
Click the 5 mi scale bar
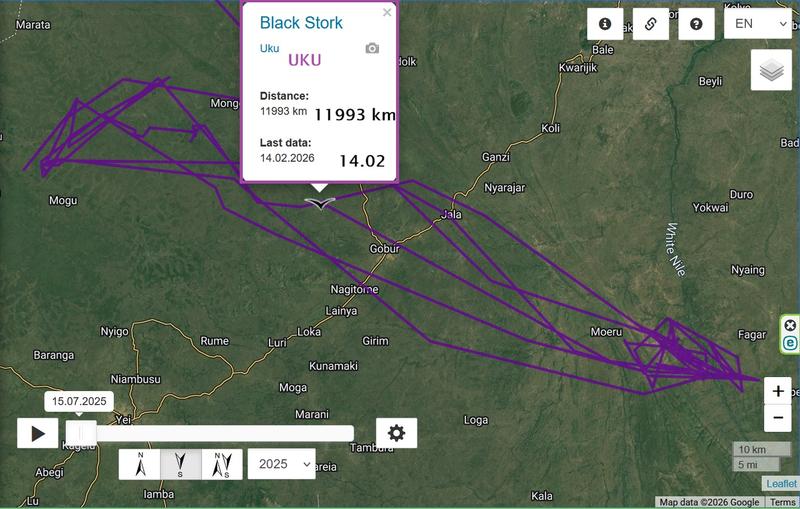[x=757, y=464]
